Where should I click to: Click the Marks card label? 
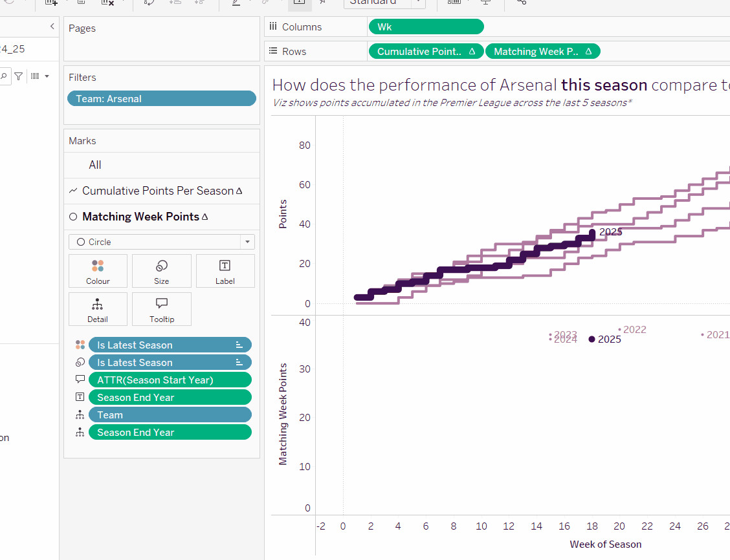point(82,141)
